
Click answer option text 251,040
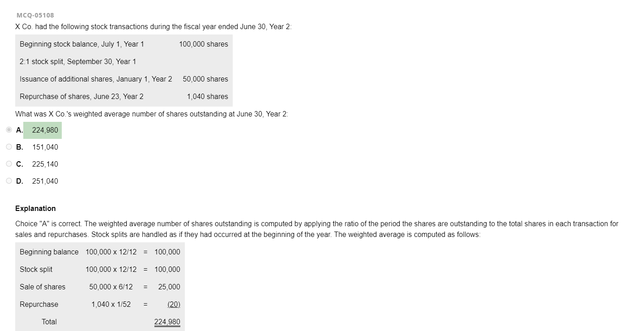click(45, 181)
